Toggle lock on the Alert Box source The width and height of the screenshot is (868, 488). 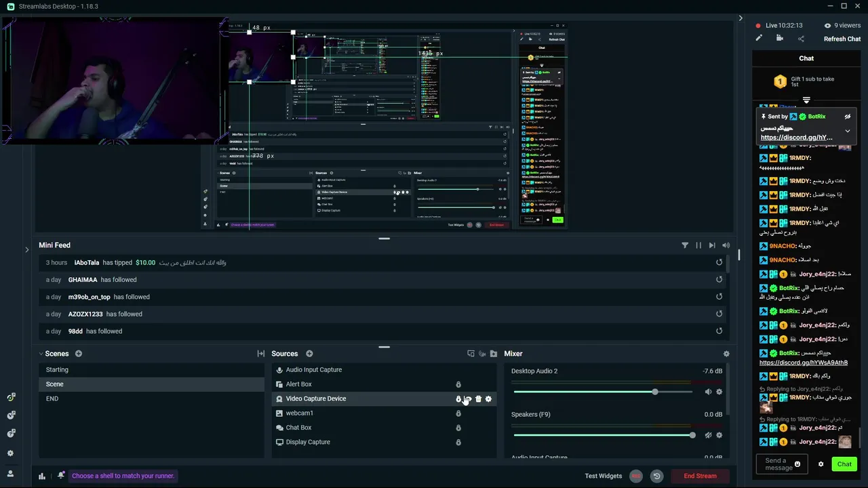458,384
